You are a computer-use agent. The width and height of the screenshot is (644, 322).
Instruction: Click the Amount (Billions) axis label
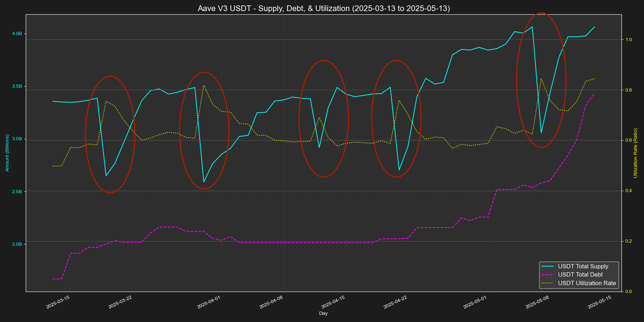pos(7,153)
